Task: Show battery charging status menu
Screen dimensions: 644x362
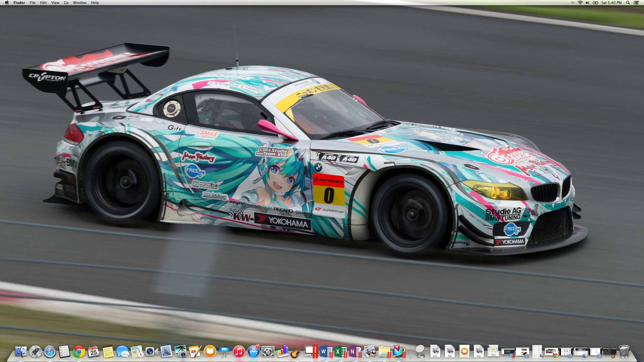Action: click(595, 3)
